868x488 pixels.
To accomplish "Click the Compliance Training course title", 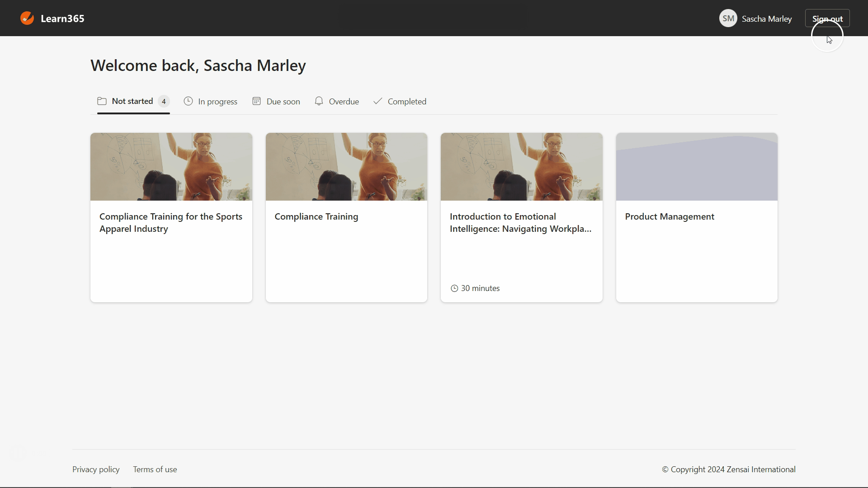I will click(x=316, y=216).
